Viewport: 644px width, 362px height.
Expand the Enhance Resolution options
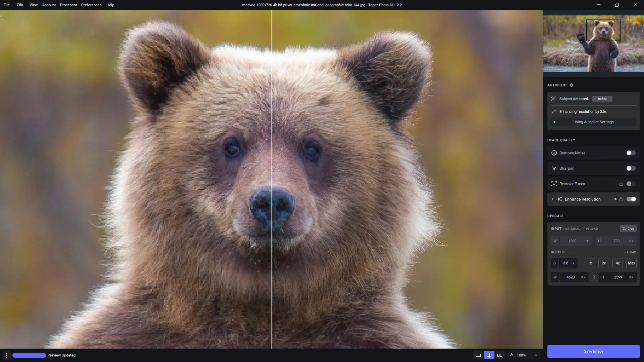[x=552, y=199]
